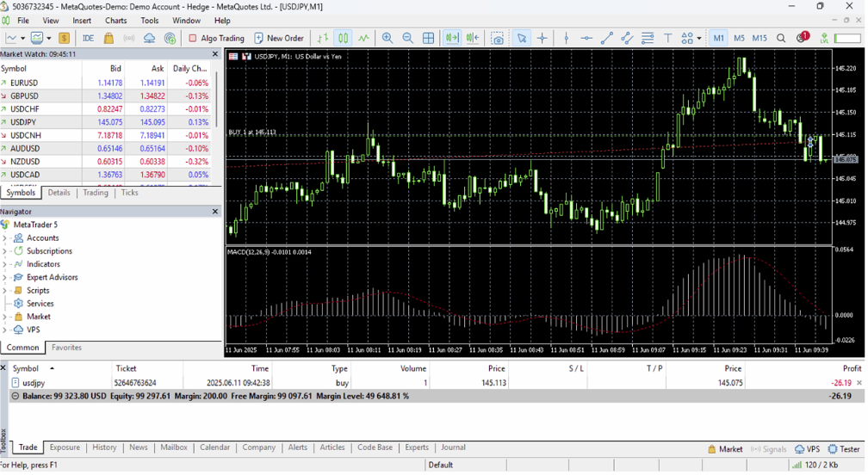Screen dimensions: 868x475
Task: Click the New Order button
Action: (x=279, y=38)
